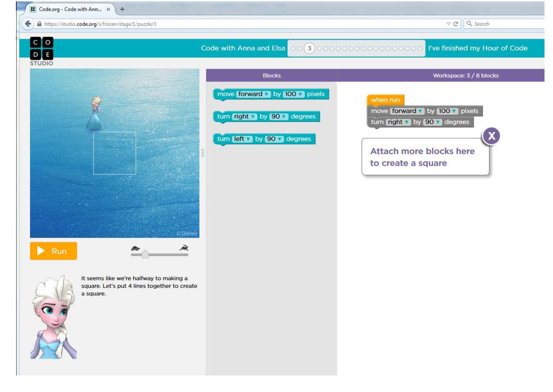
Task: Open 90 dropdown in toolbox turn left block
Action: pyautogui.click(x=274, y=139)
